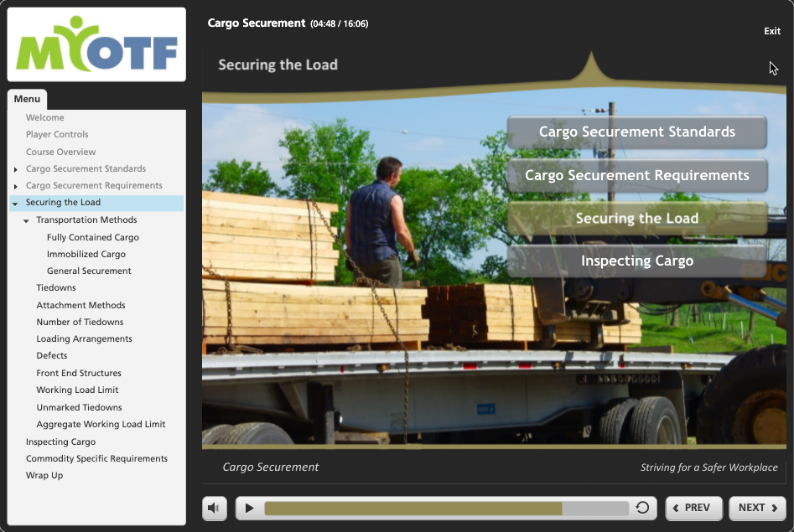Click Cargo Securement Requirements slide button
Viewport: 794px width, 532px height.
click(637, 175)
